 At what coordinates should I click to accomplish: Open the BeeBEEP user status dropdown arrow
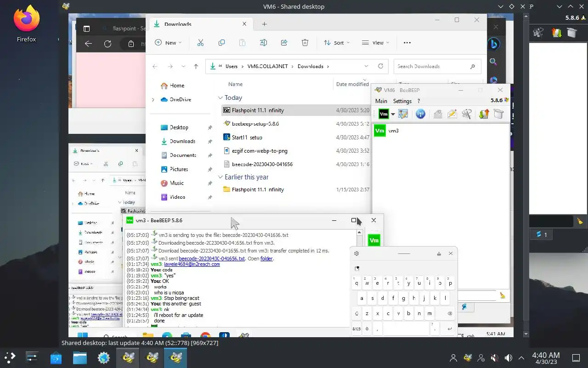tap(393, 115)
